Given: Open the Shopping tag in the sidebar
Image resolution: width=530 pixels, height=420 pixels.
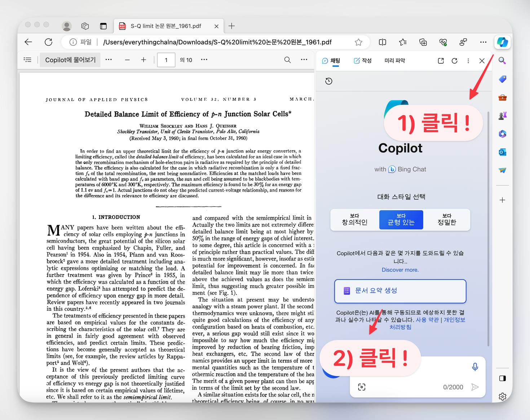Looking at the screenshot, I should [x=502, y=79].
